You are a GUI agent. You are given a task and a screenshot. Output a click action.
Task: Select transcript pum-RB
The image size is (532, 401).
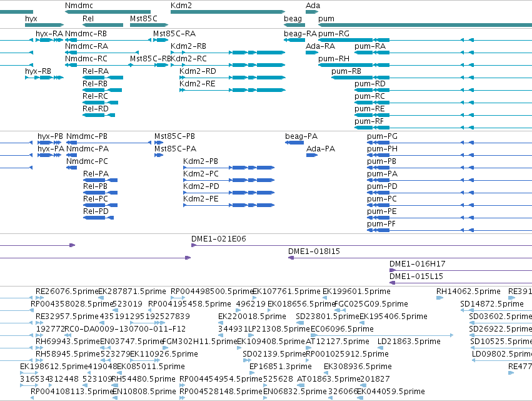[431, 78]
